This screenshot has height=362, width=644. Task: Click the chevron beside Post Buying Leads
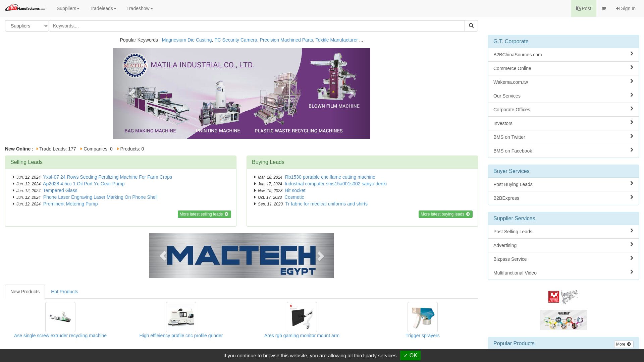click(x=632, y=183)
